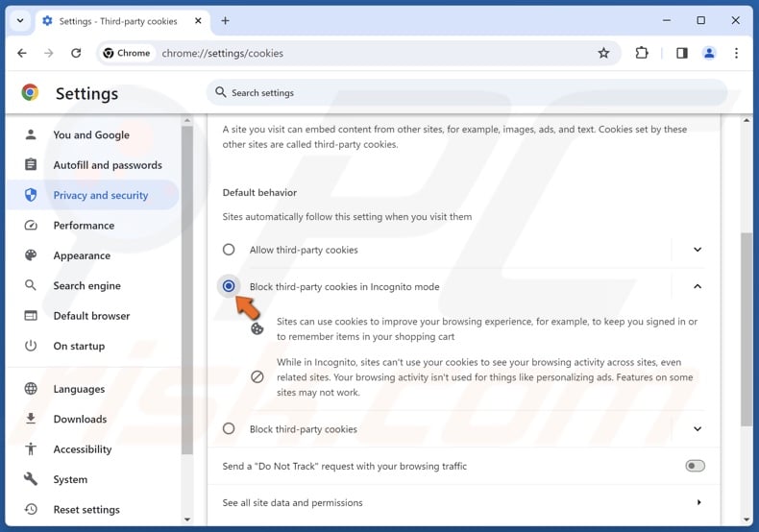Open See all site data and permissions
The height and width of the screenshot is (532, 759).
463,502
